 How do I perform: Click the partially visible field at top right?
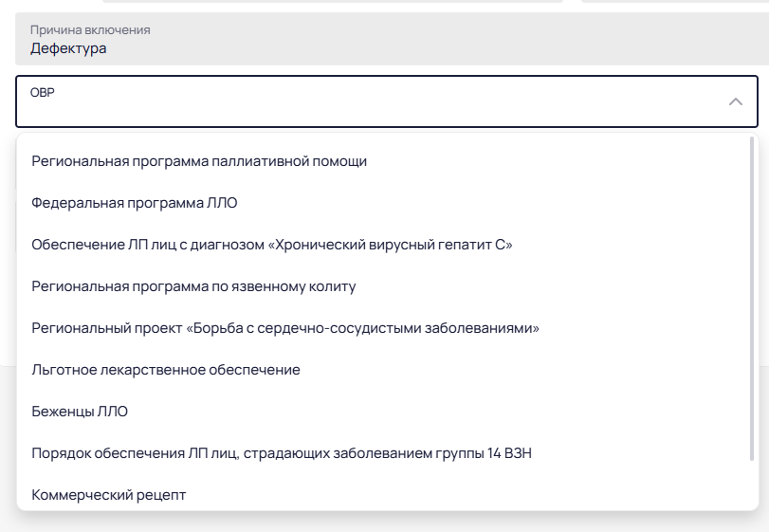tap(675, 2)
